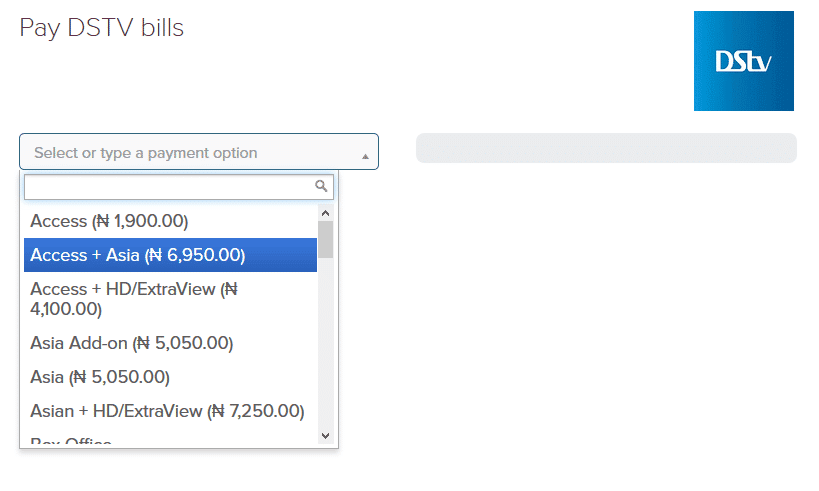Select the Asian + HD/ExtraView option
This screenshot has width=819, height=491.
point(167,411)
